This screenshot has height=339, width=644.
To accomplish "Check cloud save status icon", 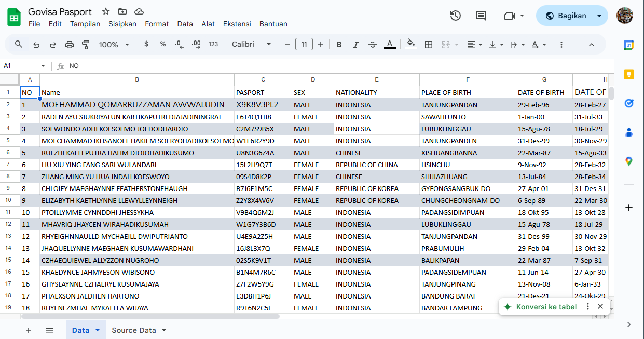I will point(139,11).
